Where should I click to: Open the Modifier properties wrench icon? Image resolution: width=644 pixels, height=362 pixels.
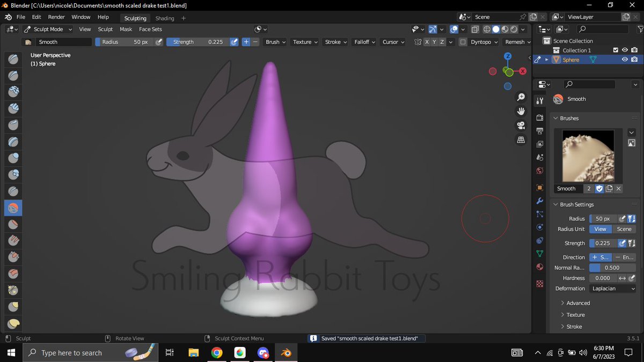(x=540, y=201)
